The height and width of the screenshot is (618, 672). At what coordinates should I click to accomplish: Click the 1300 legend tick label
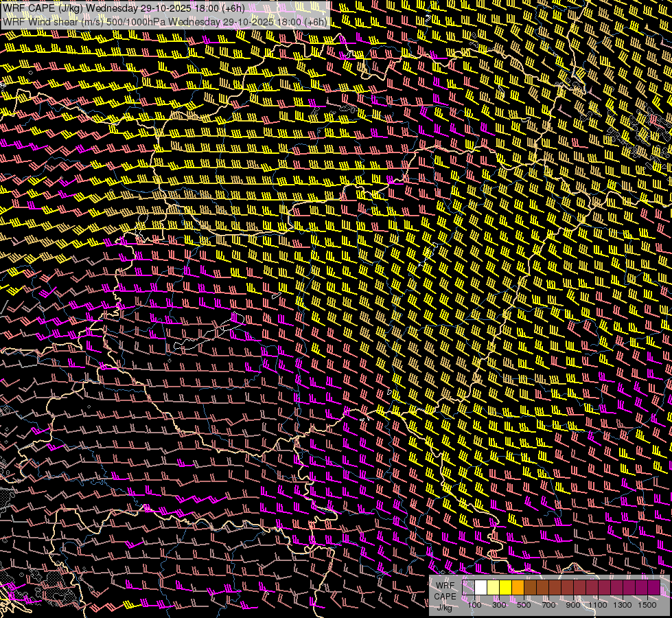623,605
